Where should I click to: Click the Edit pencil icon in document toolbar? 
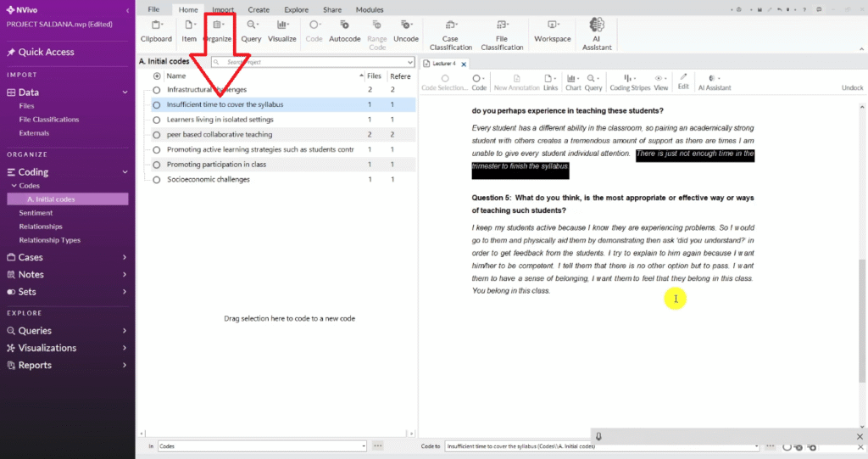683,77
